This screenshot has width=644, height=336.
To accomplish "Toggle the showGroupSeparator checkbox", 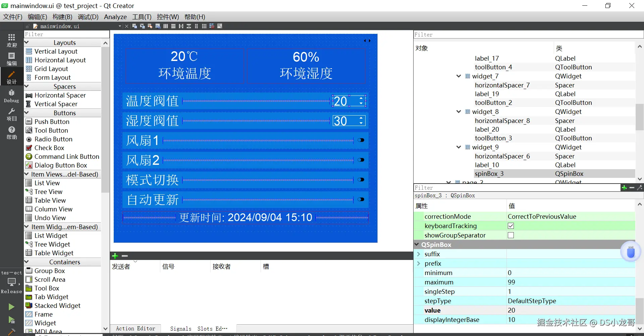I will (x=511, y=235).
